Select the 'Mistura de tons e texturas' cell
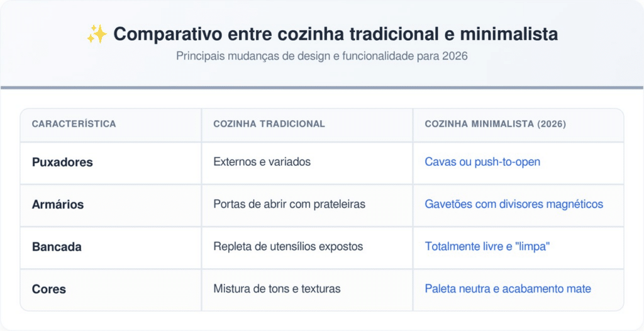Image resolution: width=644 pixels, height=331 pixels. pos(277,290)
